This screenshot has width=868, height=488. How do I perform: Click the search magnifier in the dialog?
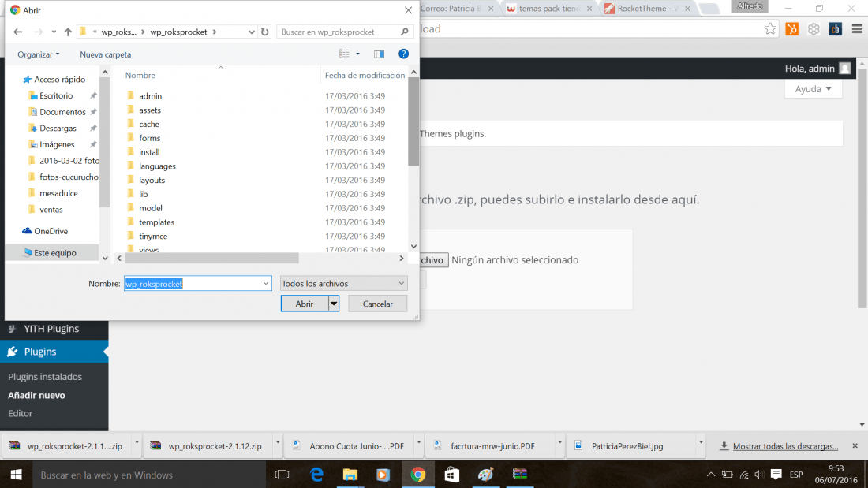tap(405, 32)
